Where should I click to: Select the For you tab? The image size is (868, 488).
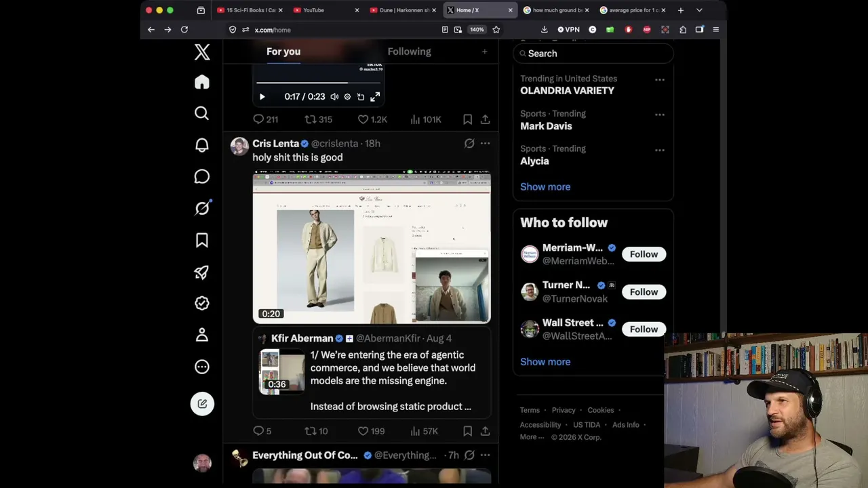283,52
